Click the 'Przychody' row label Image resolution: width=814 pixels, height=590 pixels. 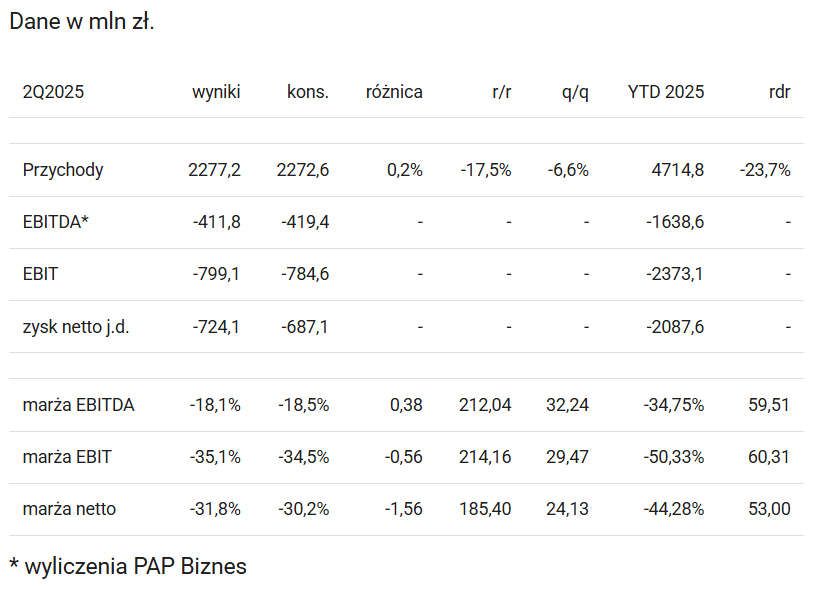63,170
